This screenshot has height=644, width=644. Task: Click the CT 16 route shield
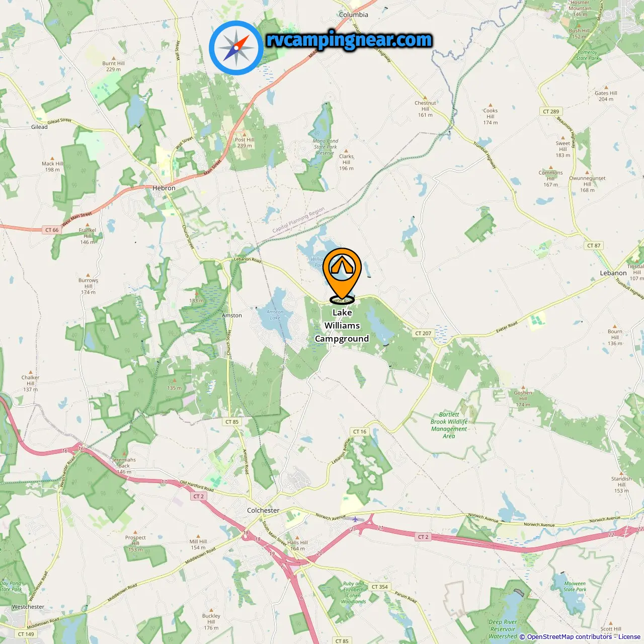[x=360, y=432]
